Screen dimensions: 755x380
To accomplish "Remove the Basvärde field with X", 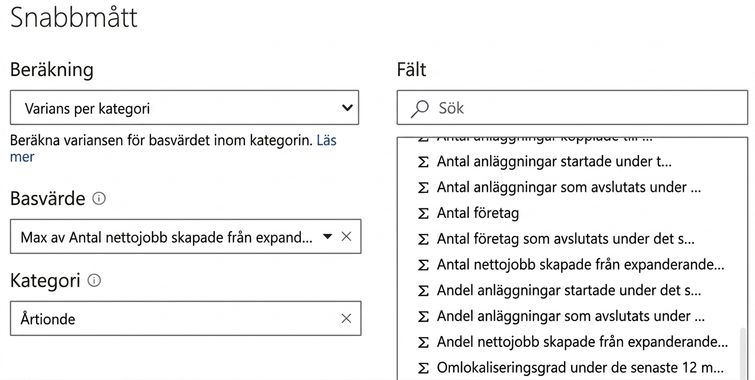I will [x=346, y=236].
